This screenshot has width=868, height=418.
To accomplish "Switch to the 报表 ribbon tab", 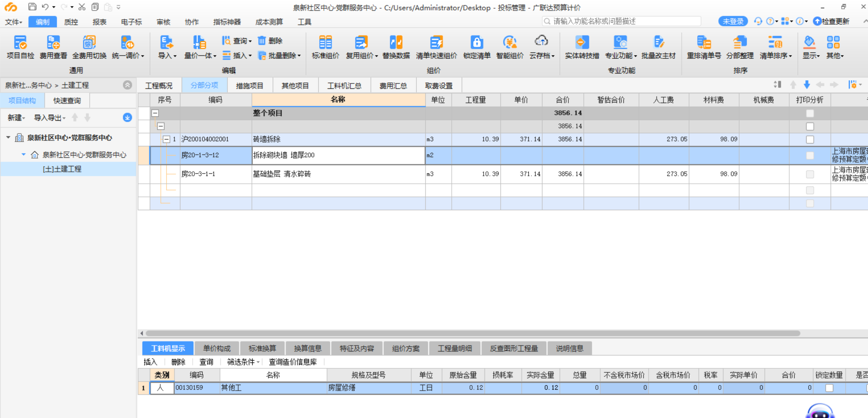I will click(99, 22).
